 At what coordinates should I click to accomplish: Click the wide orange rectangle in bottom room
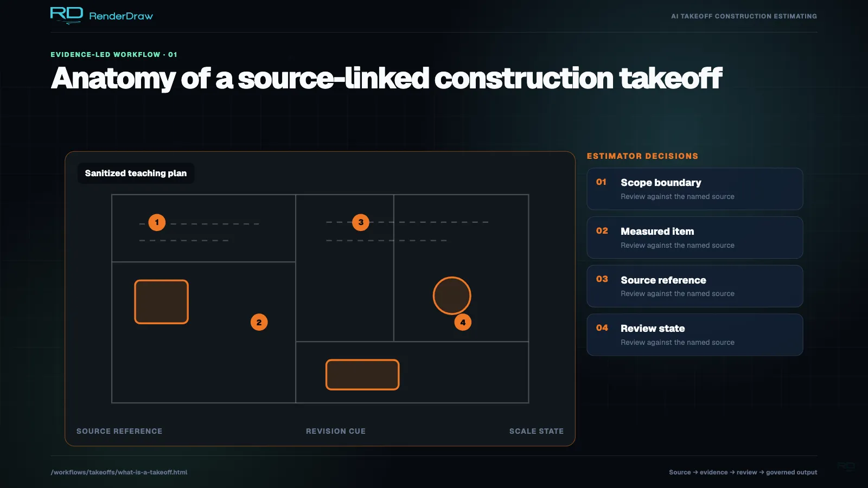click(x=362, y=375)
